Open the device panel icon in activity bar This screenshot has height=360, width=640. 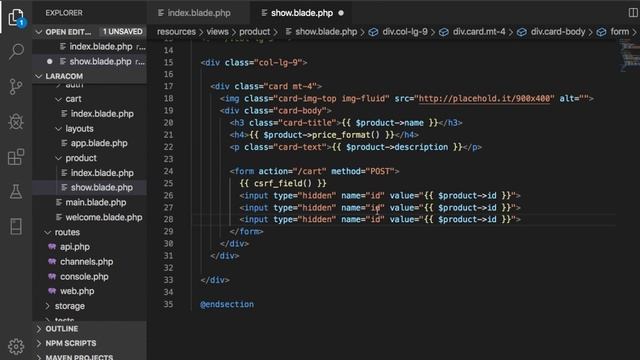pyautogui.click(x=16, y=226)
